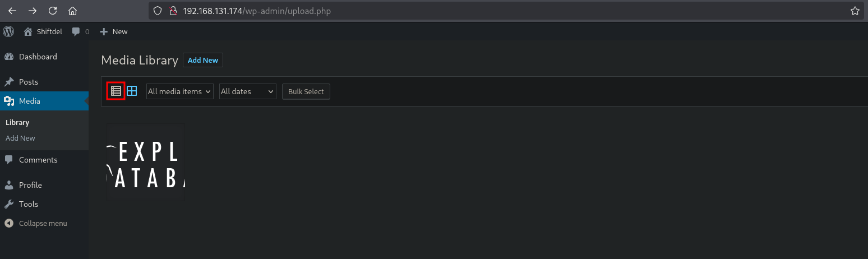The width and height of the screenshot is (868, 259).
Task: Expand the All media items dropdown
Action: click(x=179, y=91)
